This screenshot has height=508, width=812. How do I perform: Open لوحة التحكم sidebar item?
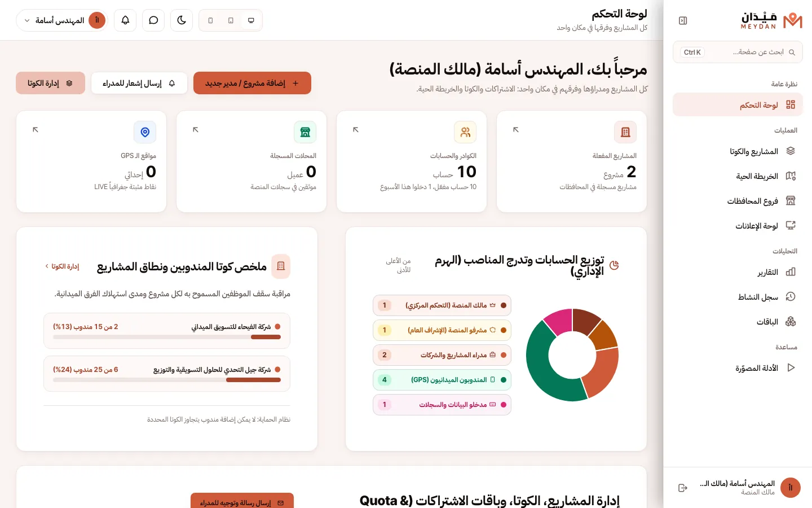point(738,105)
